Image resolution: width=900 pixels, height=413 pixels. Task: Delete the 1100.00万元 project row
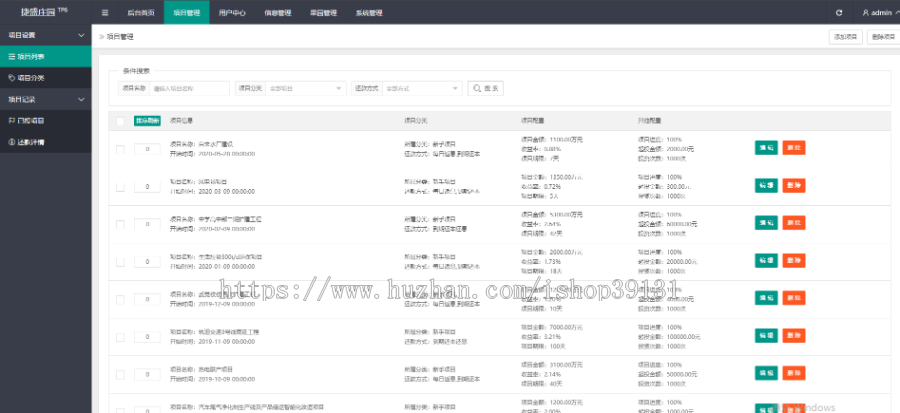tap(794, 148)
